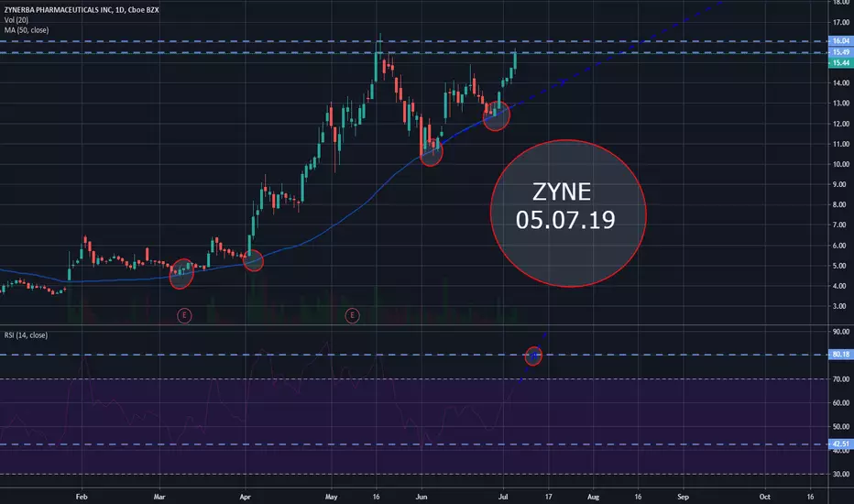Click the 6.00 price scale value
The width and height of the screenshot is (854, 504).
[841, 246]
